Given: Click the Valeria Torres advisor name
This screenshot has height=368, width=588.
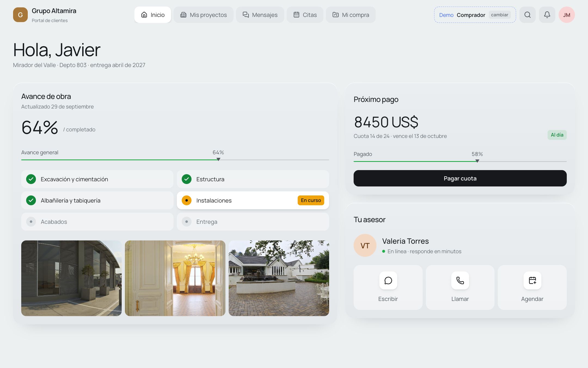Looking at the screenshot, I should (x=405, y=241).
